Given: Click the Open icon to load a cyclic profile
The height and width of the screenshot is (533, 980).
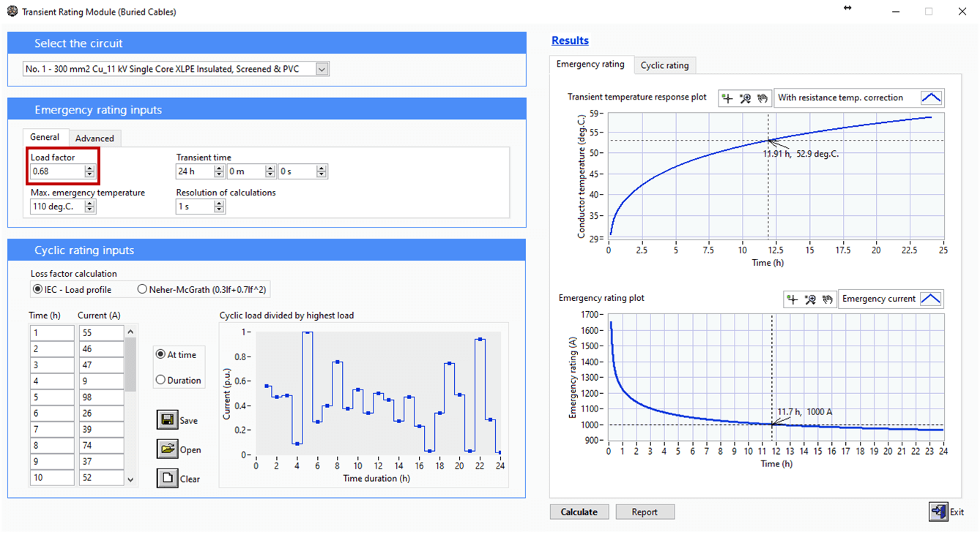Looking at the screenshot, I should click(x=169, y=449).
